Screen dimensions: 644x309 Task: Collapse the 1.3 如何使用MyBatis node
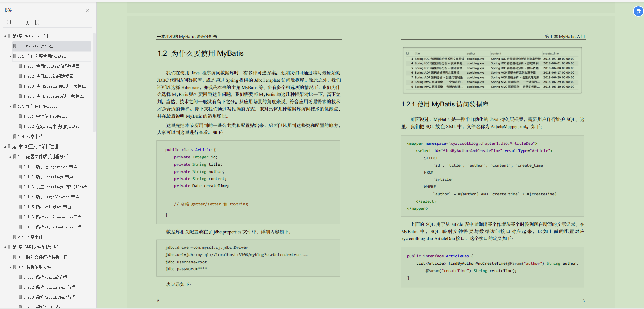coord(10,106)
